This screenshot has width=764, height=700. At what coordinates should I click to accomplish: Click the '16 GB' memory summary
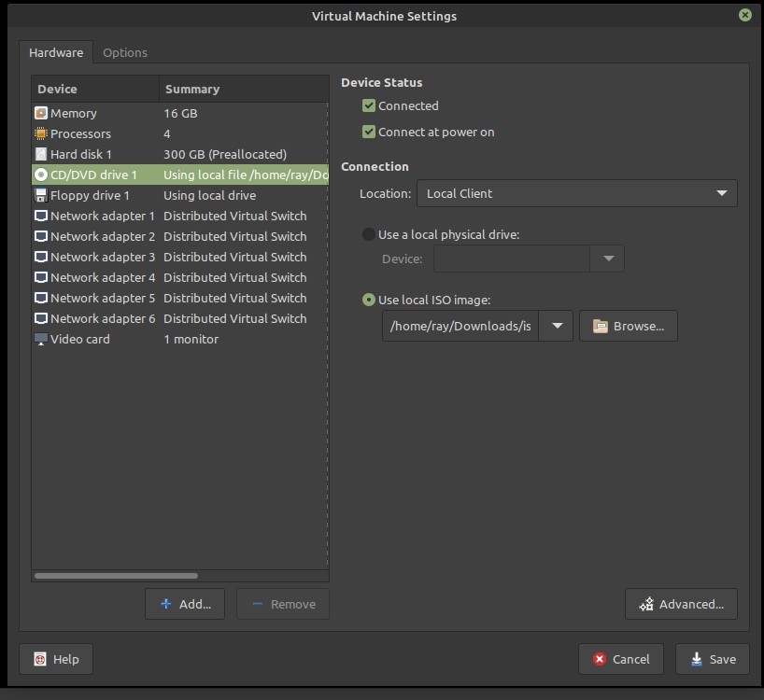point(180,114)
